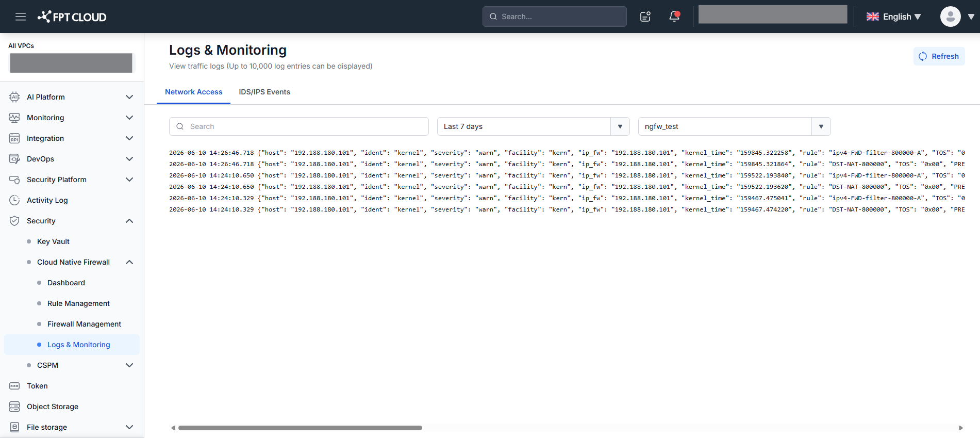The image size is (980, 438).
Task: Open the Token page
Action: 37,386
